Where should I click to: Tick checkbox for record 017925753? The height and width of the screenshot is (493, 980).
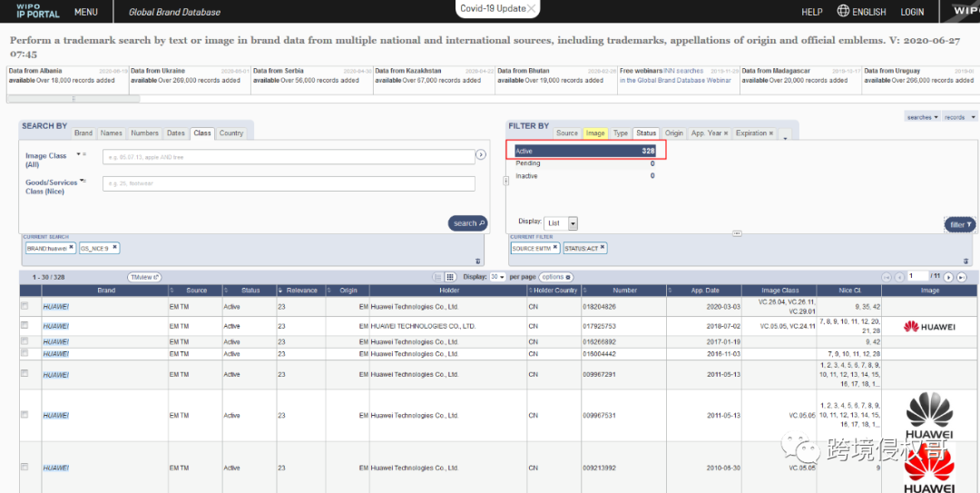24,325
